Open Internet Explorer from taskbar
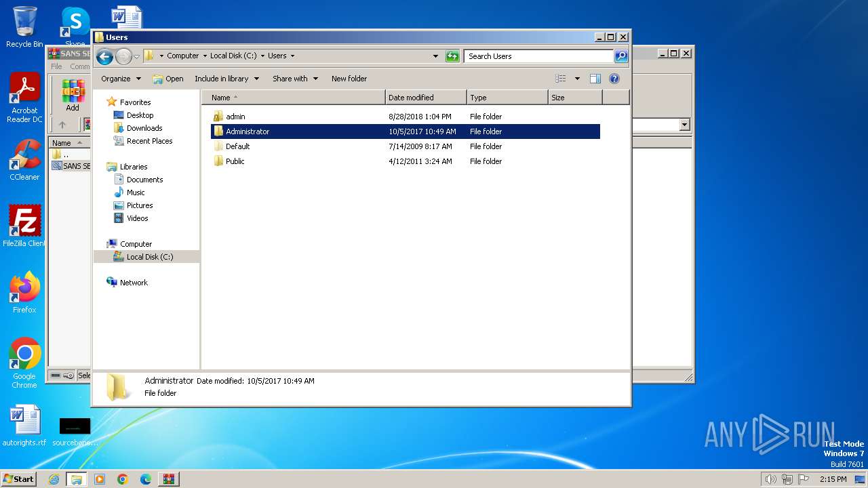The image size is (868, 488). (54, 479)
